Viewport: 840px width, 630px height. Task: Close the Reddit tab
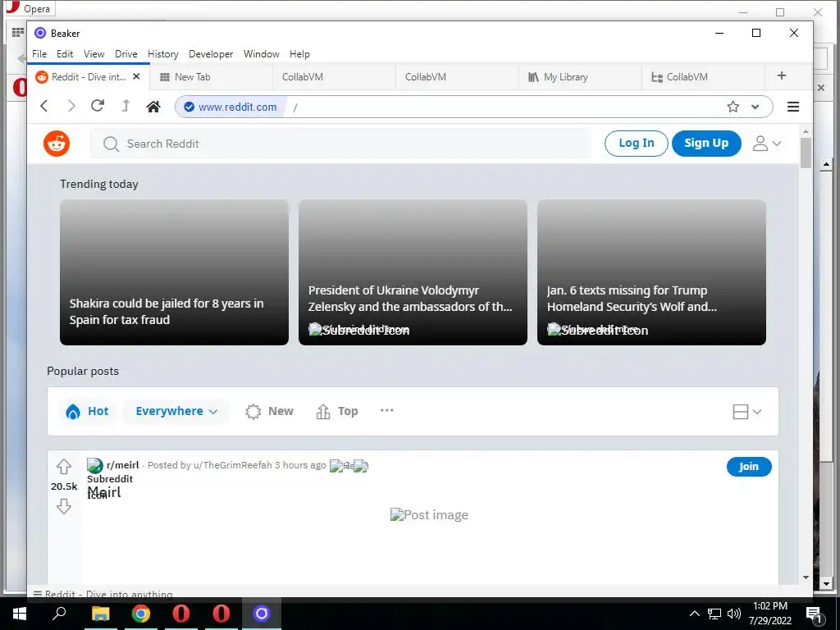(136, 76)
